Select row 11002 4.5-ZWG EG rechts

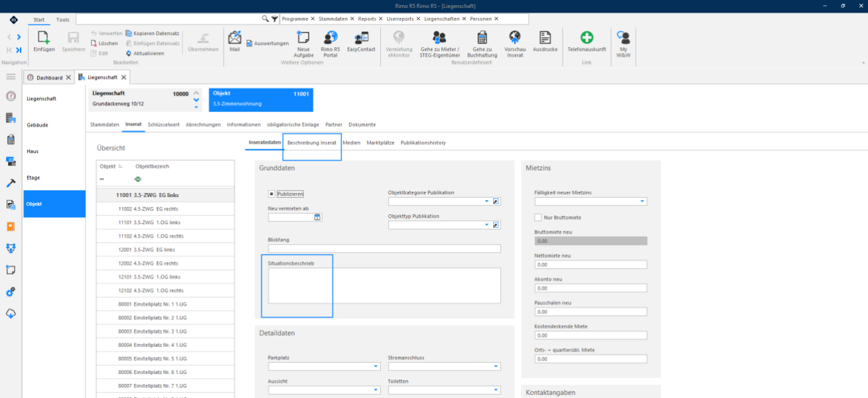coord(165,209)
